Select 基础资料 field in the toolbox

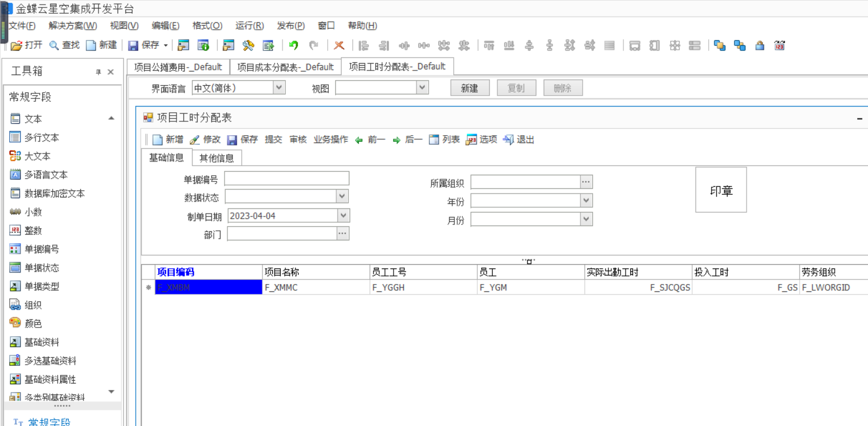[41, 342]
